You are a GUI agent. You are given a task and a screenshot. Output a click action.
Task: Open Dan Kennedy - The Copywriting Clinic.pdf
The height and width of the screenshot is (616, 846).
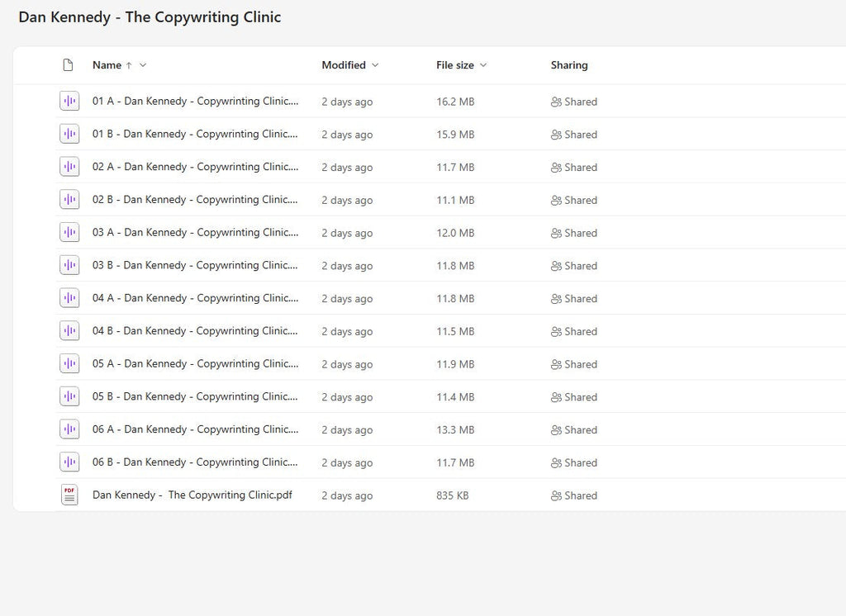(192, 495)
